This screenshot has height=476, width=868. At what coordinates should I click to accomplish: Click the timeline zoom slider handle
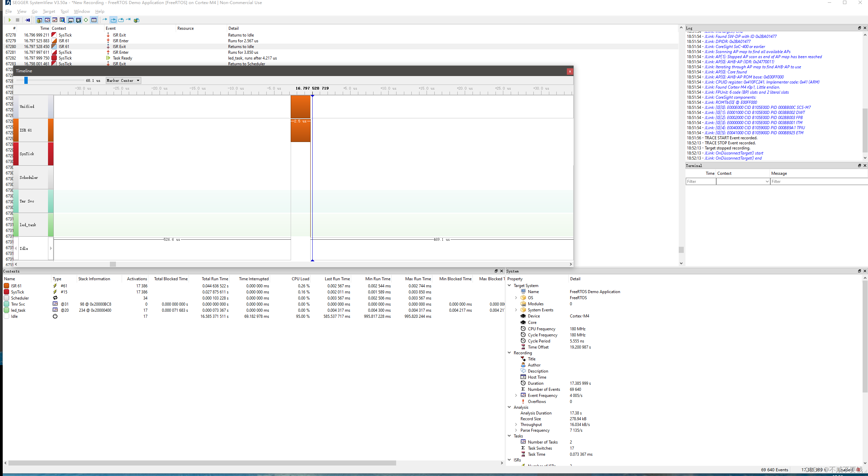coord(26,80)
